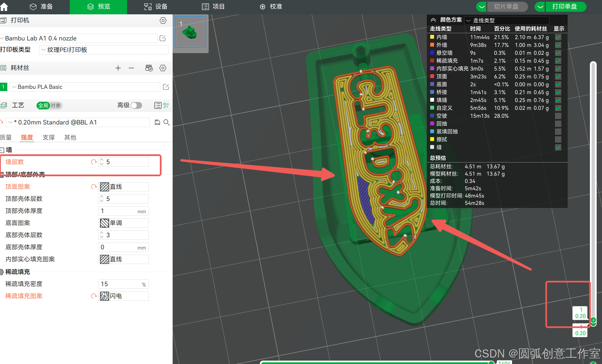Viewport: 602px width, 364px height.
Task: Click the vertical layer slider handle
Action: click(x=593, y=320)
